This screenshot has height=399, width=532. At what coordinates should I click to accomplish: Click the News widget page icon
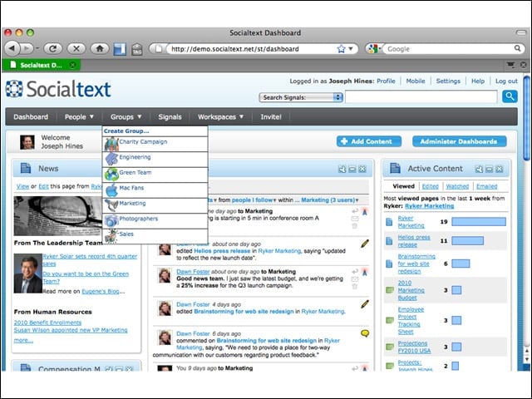coord(26,168)
